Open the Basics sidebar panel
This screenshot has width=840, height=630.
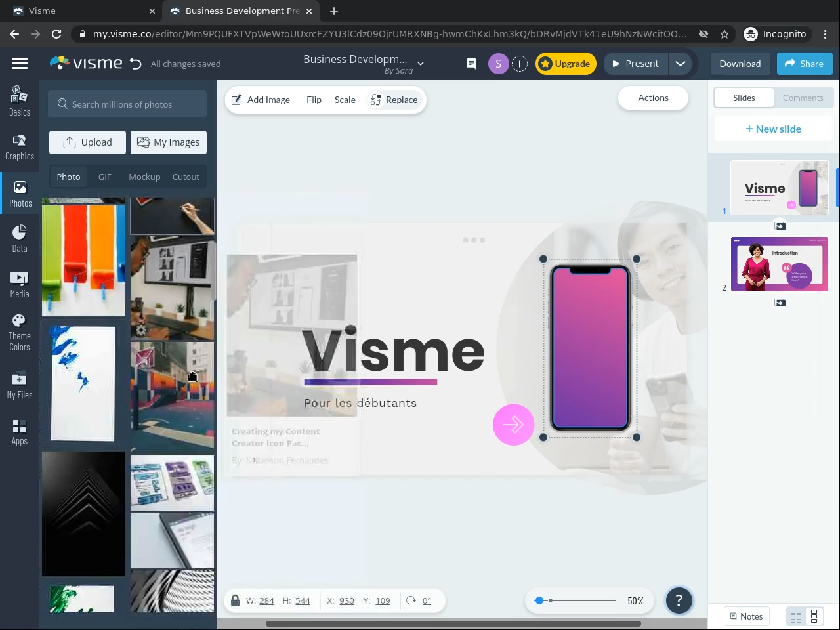pyautogui.click(x=20, y=101)
